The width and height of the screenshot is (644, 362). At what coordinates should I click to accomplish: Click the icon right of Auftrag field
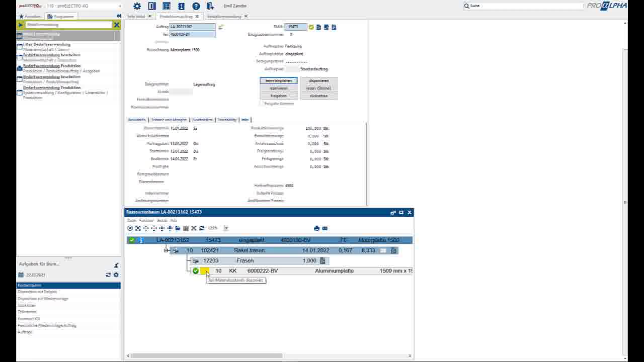pos(220,27)
